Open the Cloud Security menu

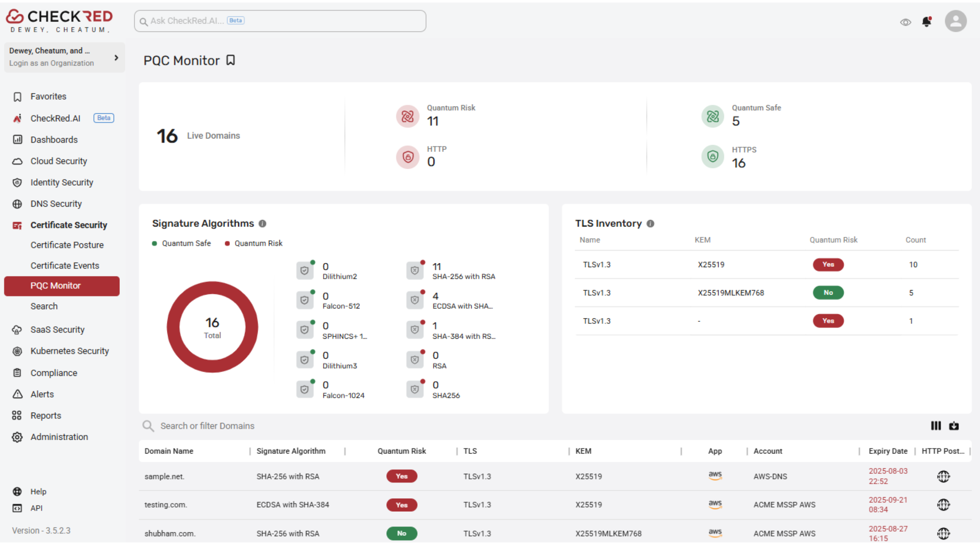tap(59, 161)
